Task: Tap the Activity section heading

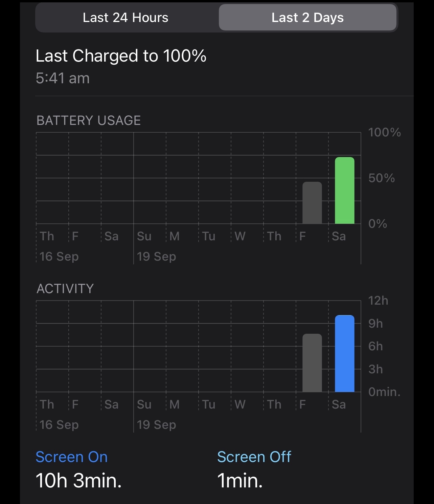Action: point(65,289)
